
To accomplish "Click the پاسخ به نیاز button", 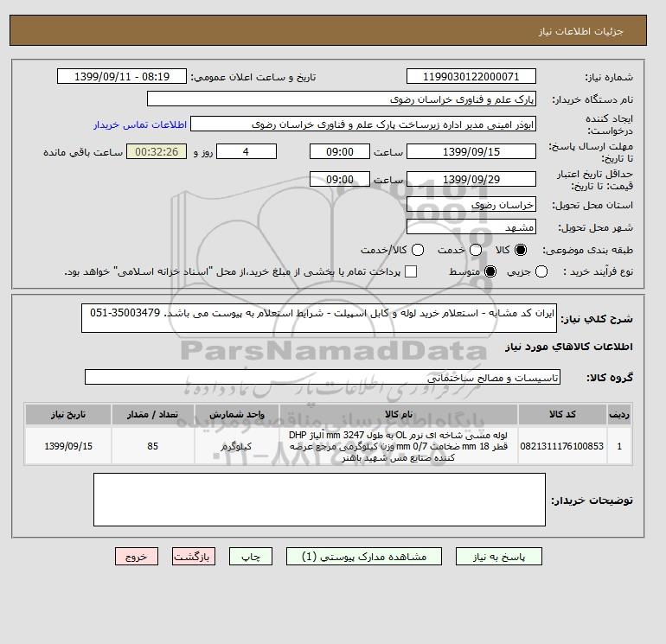I will 499,556.
